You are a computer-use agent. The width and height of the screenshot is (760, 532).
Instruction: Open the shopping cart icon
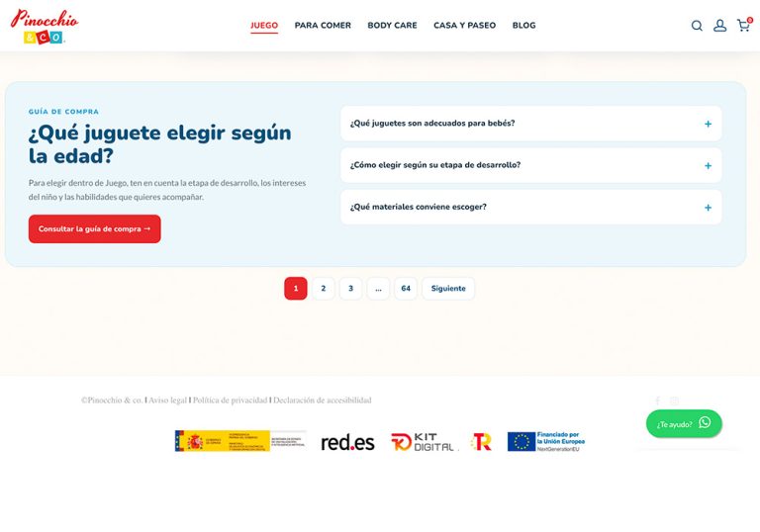coord(744,25)
